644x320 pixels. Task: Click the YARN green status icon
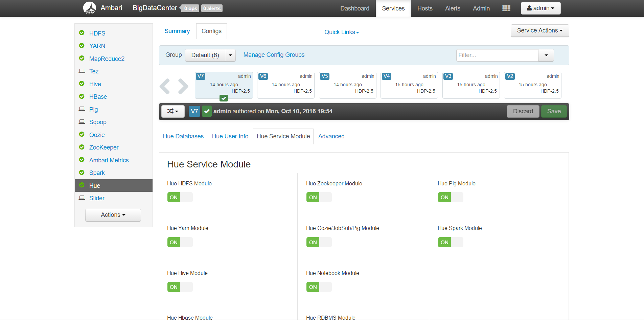pos(82,45)
